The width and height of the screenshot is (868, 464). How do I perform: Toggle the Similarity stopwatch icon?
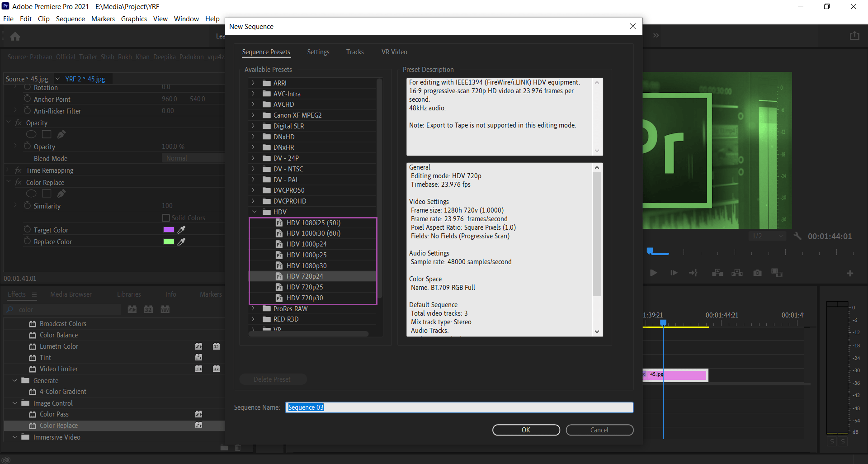coord(28,205)
